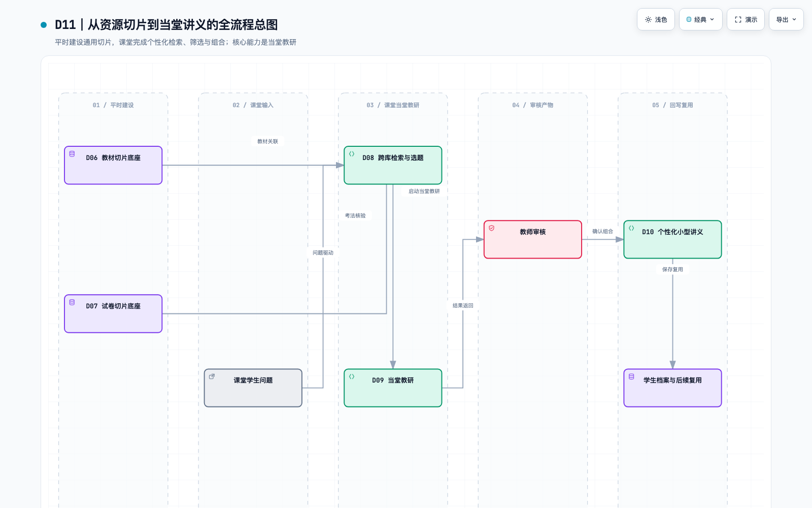The height and width of the screenshot is (508, 812).
Task: Select the D07 试卷切片底座 node
Action: pos(113,313)
